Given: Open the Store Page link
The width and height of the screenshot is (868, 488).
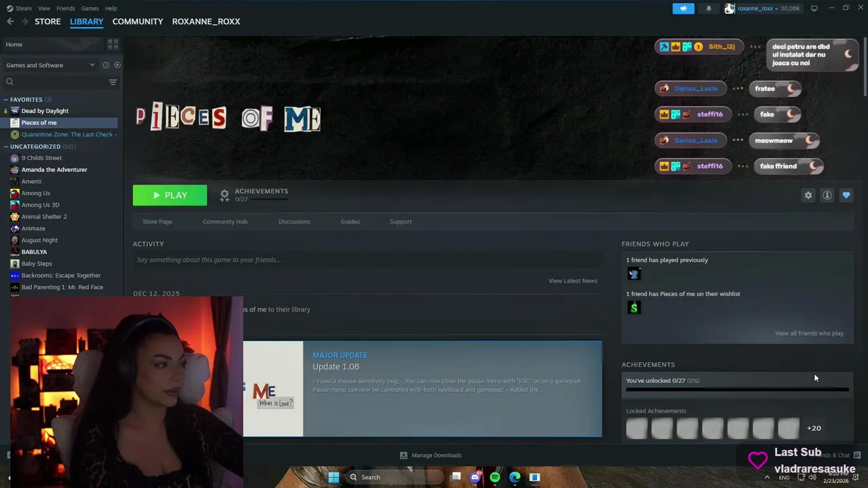Looking at the screenshot, I should click(157, 222).
